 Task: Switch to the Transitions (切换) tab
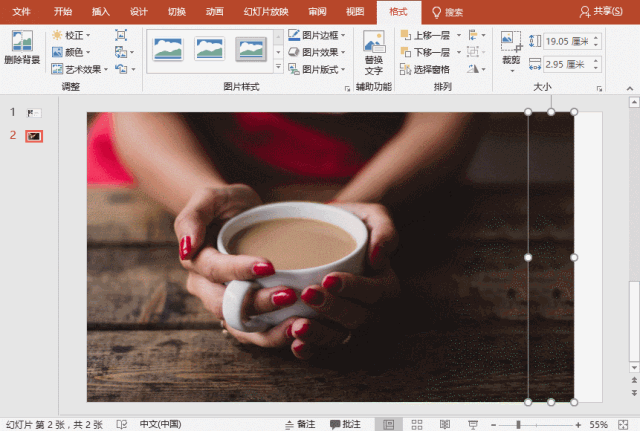(177, 12)
